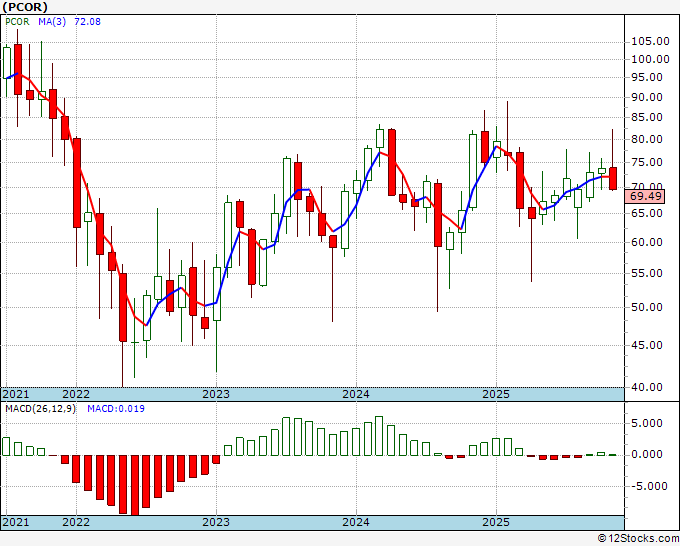Select the 50.00 price axis label
This screenshot has width=680, height=546.
647,307
